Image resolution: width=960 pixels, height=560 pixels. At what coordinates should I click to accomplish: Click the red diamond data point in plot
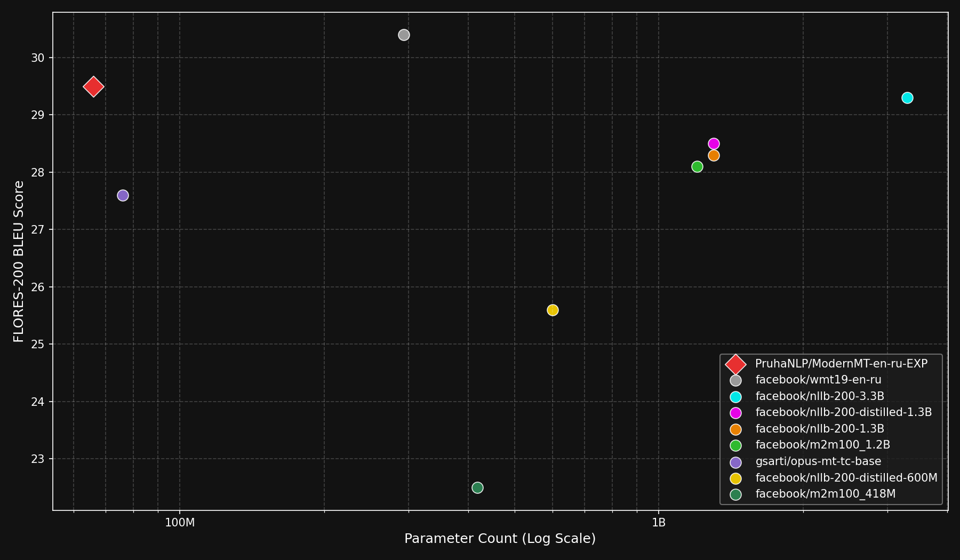93,86
